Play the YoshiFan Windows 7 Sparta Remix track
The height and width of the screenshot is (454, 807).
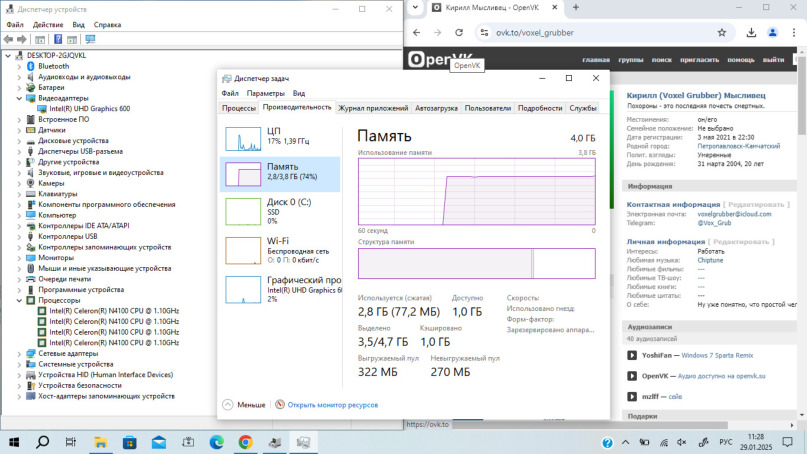pos(632,355)
